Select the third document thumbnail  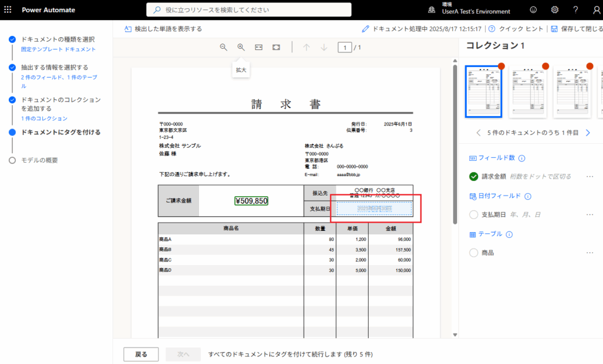pyautogui.click(x=572, y=91)
